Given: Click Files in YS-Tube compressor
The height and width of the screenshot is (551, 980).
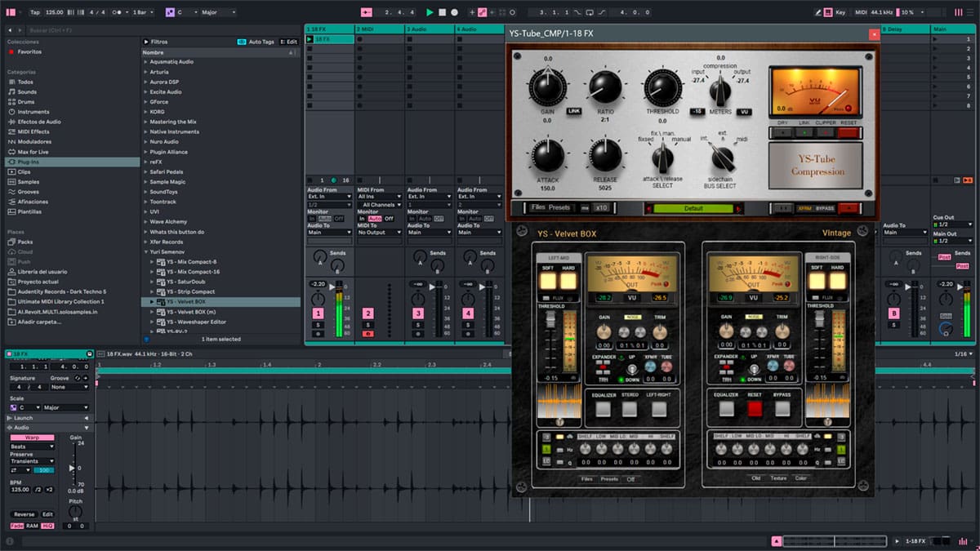Looking at the screenshot, I should 537,207.
